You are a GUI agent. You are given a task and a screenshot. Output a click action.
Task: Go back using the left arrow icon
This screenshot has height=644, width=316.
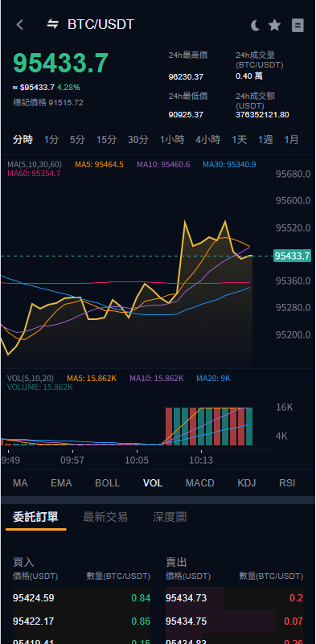coord(19,25)
